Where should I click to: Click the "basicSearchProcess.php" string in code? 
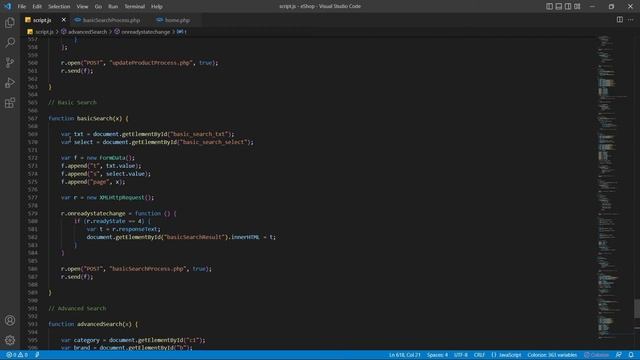pyautogui.click(x=147, y=269)
